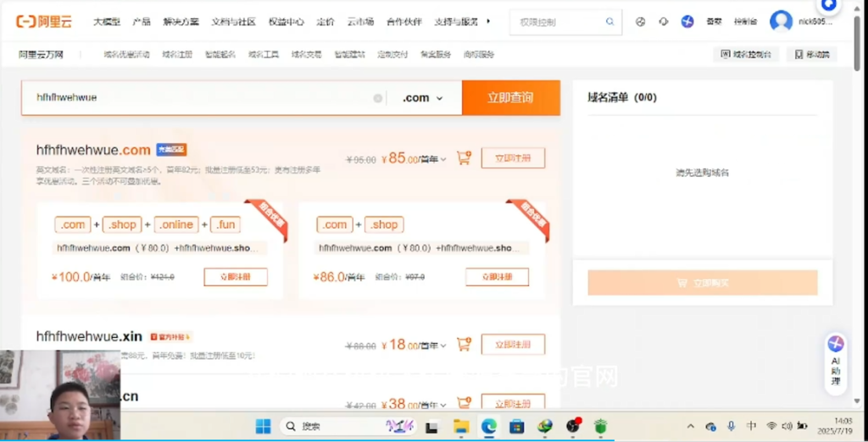Open the 产品 menu
The height and width of the screenshot is (442, 868).
[142, 22]
